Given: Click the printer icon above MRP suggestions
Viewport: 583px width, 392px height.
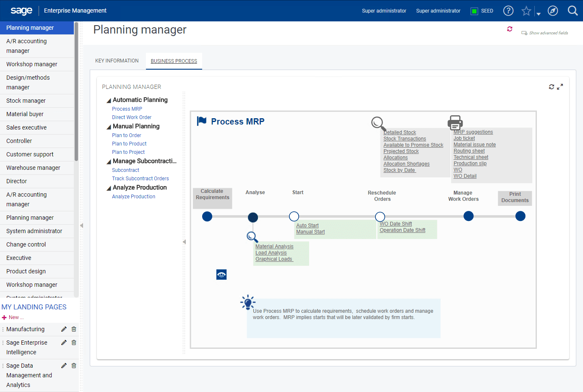Looking at the screenshot, I should 454,122.
